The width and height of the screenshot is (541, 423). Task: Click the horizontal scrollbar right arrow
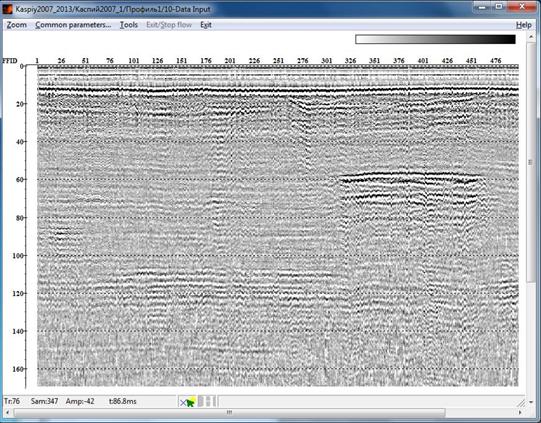520,413
